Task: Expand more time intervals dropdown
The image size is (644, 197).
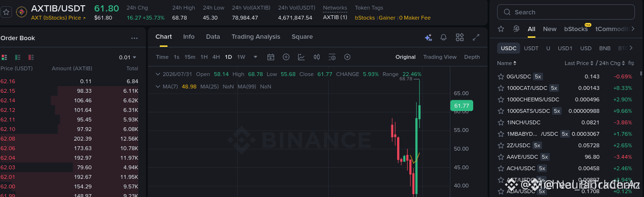Action: click(255, 57)
